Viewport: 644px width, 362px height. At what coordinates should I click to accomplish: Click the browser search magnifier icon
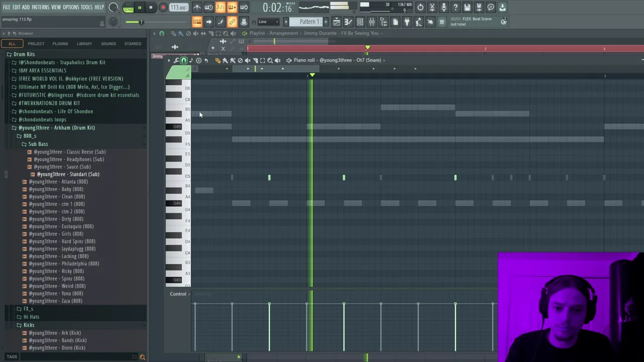pyautogui.click(x=142, y=357)
